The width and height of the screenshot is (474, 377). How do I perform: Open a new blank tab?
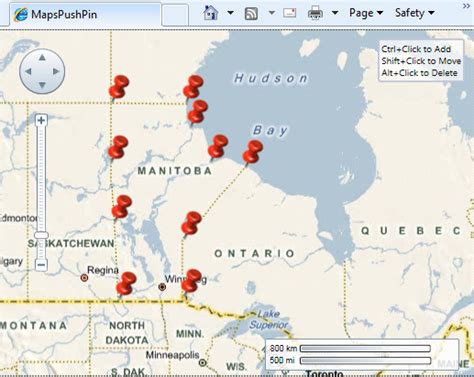[x=175, y=15]
